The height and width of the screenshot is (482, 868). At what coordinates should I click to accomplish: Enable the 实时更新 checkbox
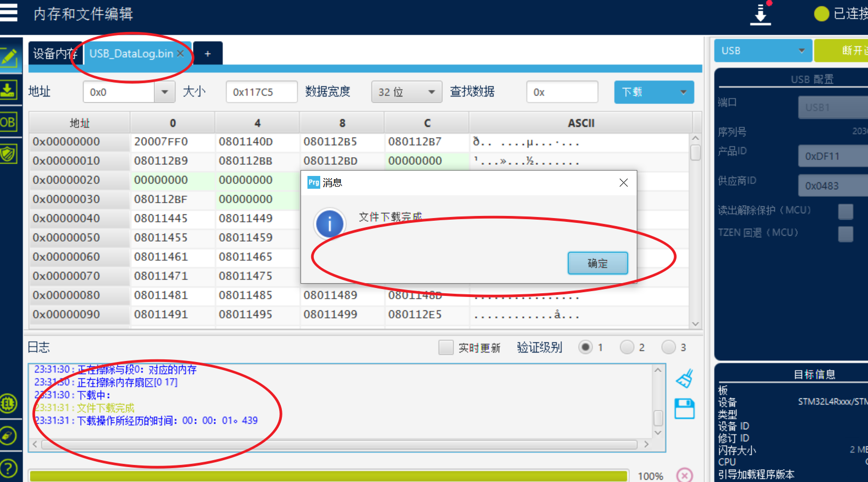[x=446, y=348]
